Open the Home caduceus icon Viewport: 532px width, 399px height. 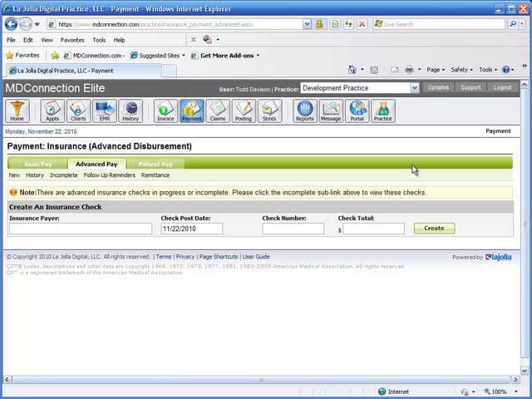click(17, 111)
